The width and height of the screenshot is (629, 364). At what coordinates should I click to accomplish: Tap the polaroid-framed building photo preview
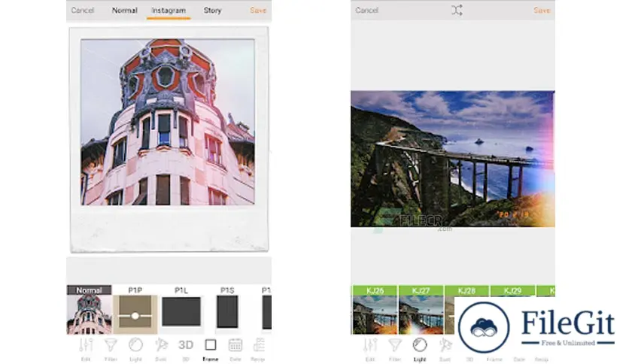(x=169, y=139)
